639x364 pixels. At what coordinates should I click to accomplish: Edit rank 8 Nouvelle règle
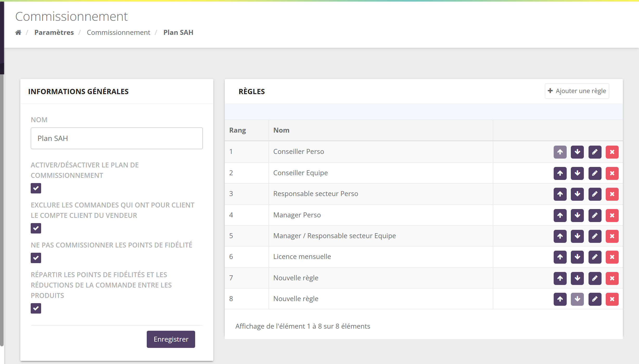click(x=595, y=299)
